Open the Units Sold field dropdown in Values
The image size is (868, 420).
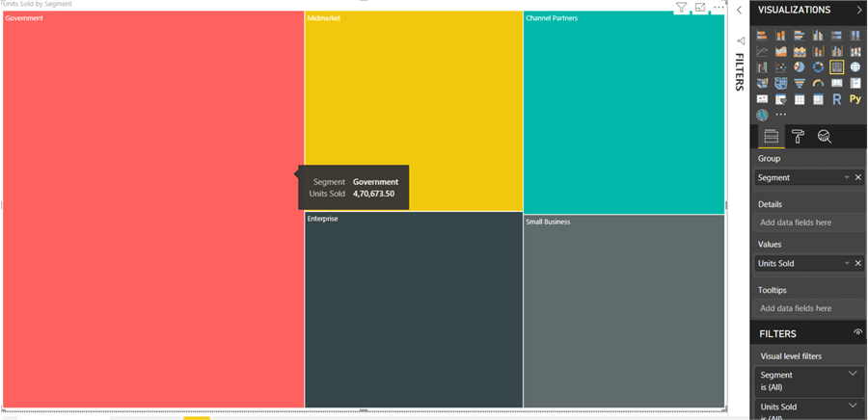click(847, 264)
